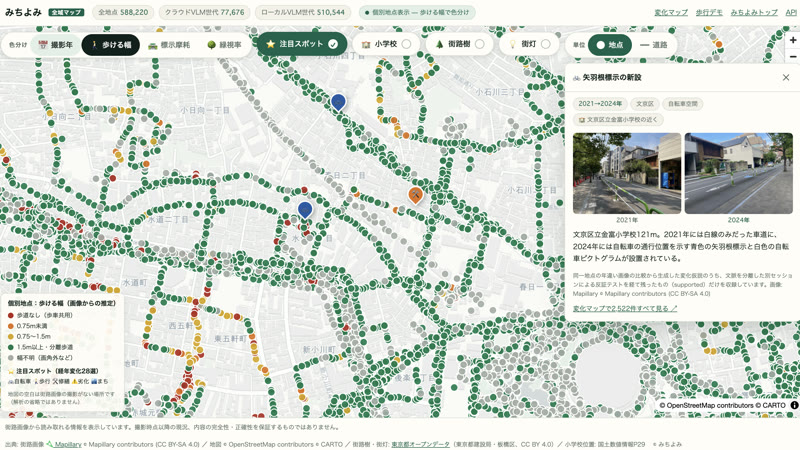
Task: Zoom in the map with plus
Action: point(792,40)
